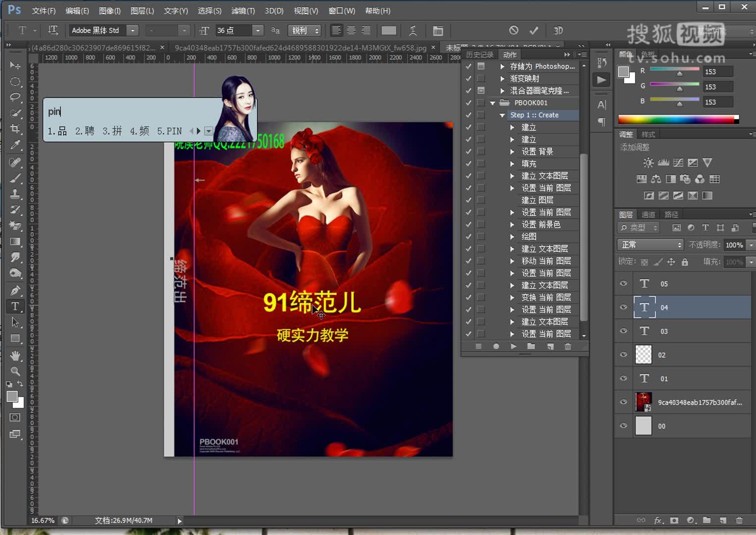This screenshot has height=535, width=756.
Task: Select the Eyedropper tool
Action: tap(15, 145)
